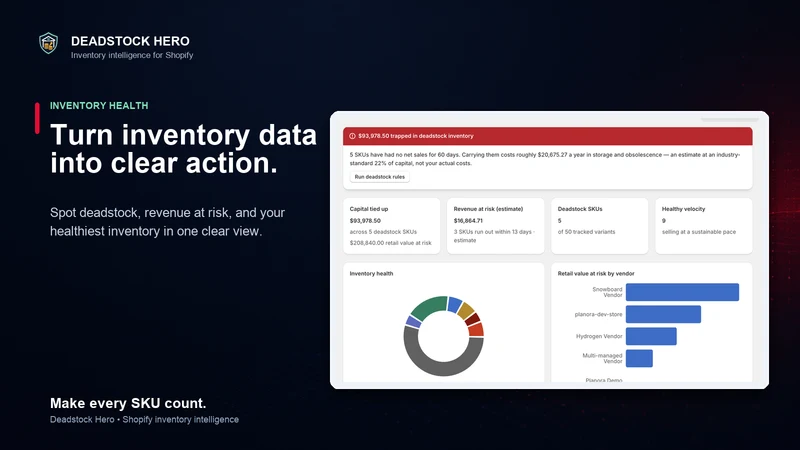800x450 pixels.
Task: Click the 'across 5 deadstock SKUs' text
Action: pos(383,232)
